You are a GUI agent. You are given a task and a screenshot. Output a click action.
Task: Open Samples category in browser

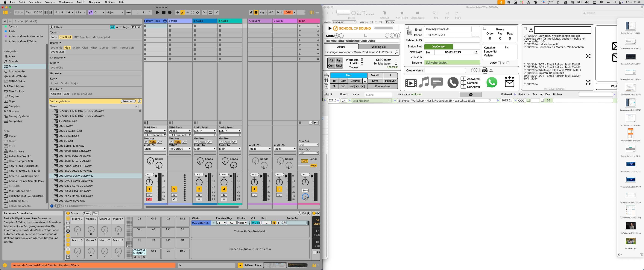(14, 106)
